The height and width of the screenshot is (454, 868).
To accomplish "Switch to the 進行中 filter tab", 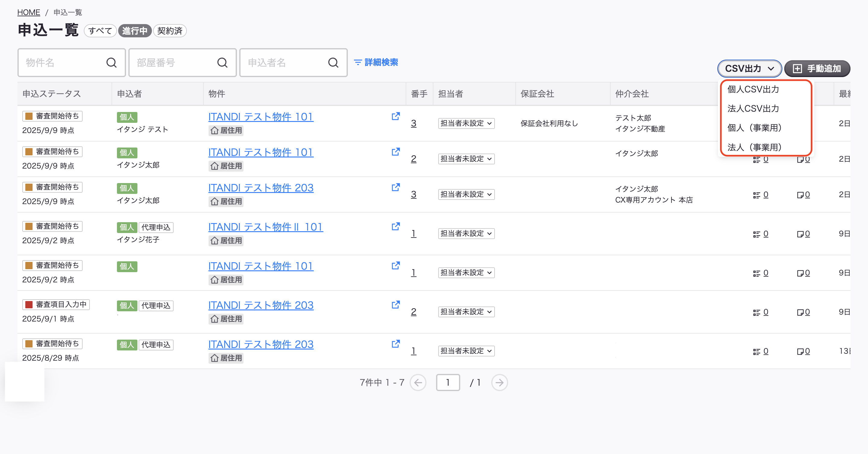I will point(135,31).
